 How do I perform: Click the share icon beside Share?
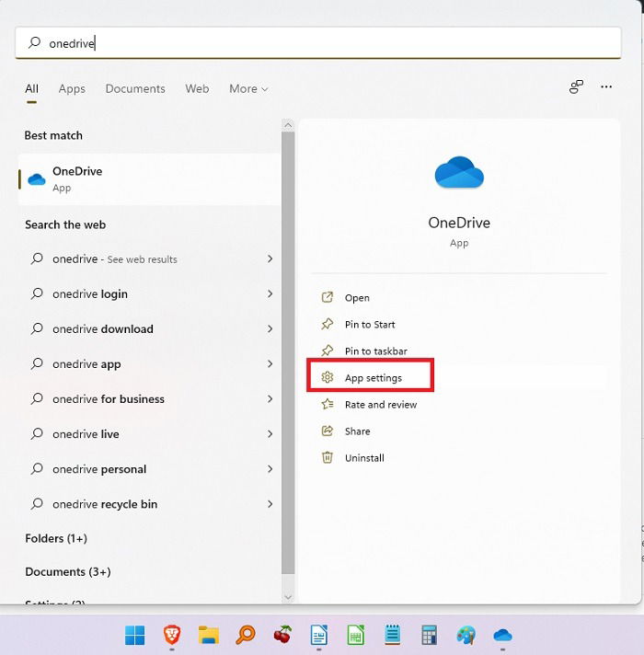pos(328,431)
